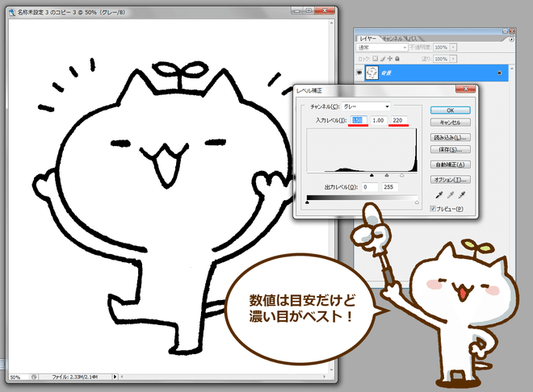Click the gray midtone input slider triangle

tap(387, 176)
